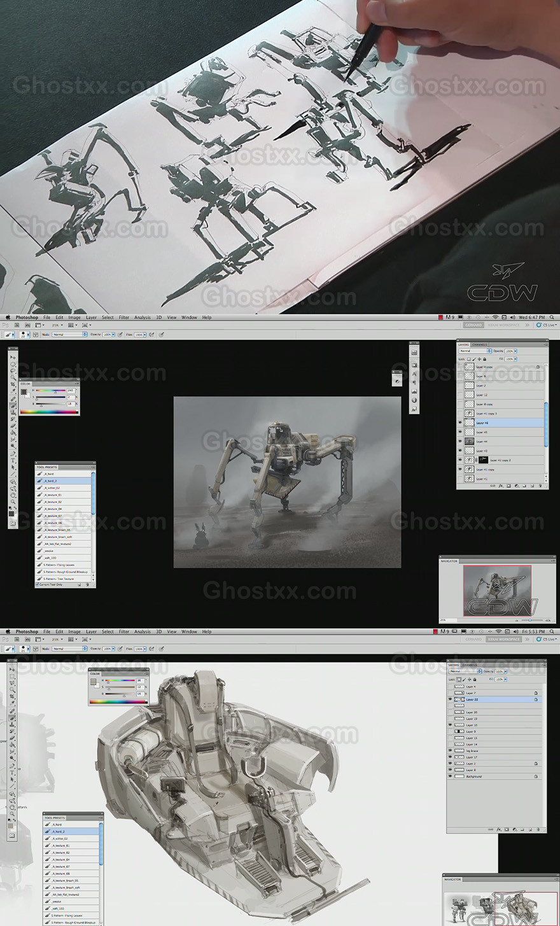The width and height of the screenshot is (560, 926).
Task: Hide the Background layer in cockpit window
Action: (451, 776)
